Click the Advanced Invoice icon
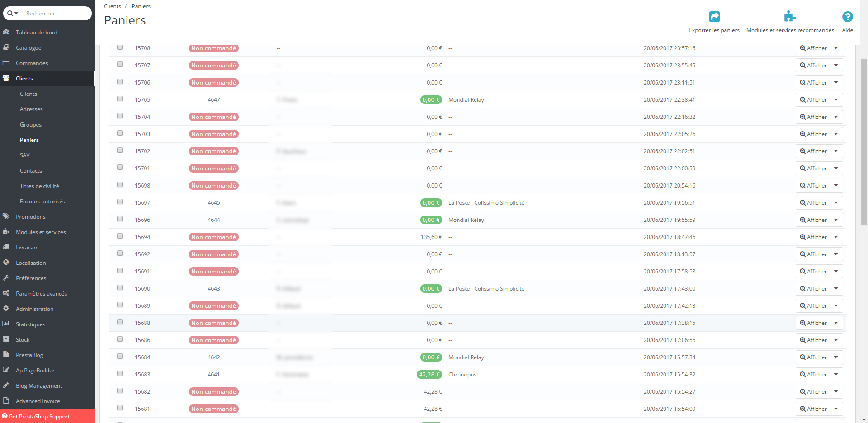This screenshot has height=423, width=868. pyautogui.click(x=6, y=401)
